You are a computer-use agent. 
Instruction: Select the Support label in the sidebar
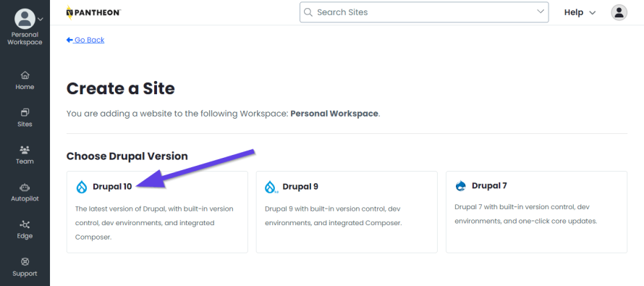pyautogui.click(x=25, y=274)
